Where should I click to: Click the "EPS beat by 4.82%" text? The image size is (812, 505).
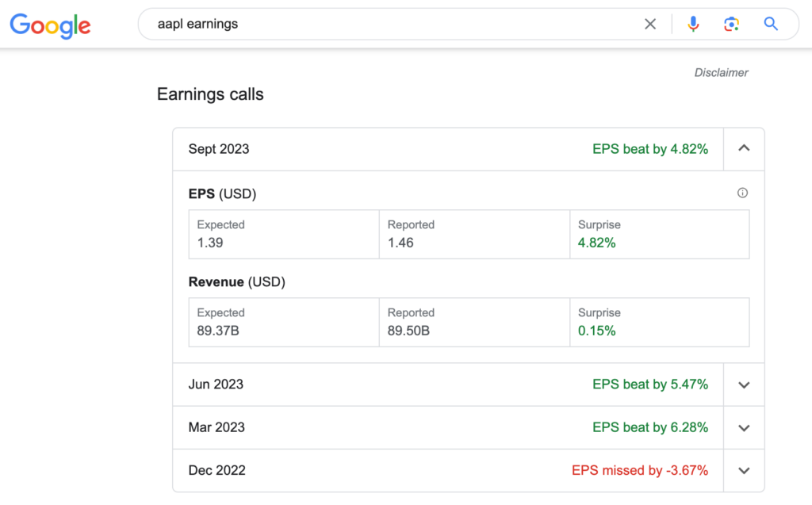click(x=650, y=149)
